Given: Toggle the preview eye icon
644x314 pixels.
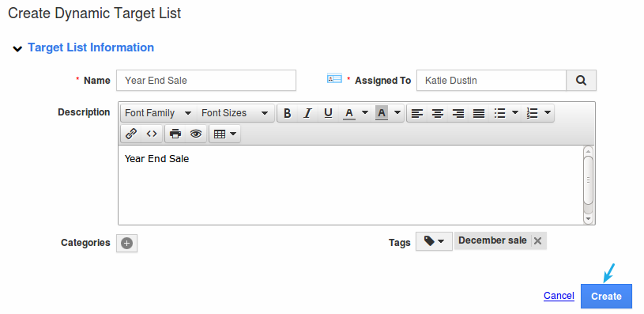Looking at the screenshot, I should point(196,134).
